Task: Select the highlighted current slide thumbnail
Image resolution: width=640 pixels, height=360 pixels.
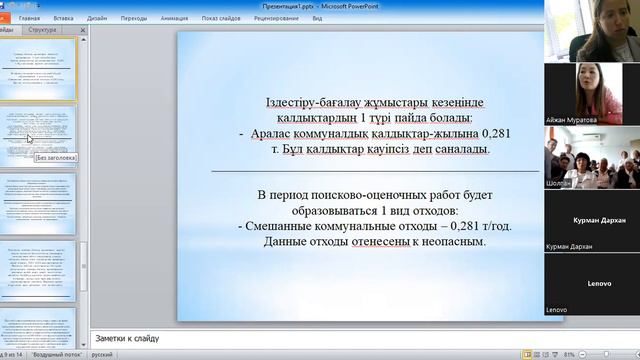Action: tap(38, 69)
